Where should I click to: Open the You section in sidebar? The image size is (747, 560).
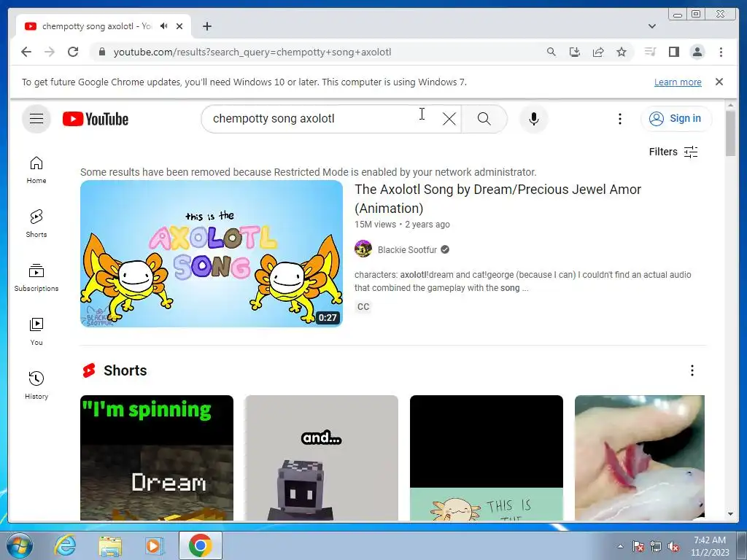click(x=36, y=332)
